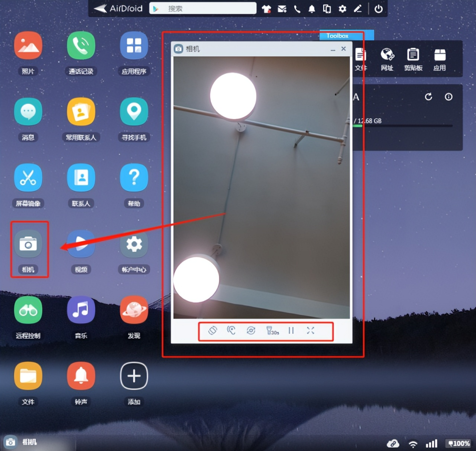This screenshot has height=451, width=476.
Task: Click the Wi-Fi status icon
Action: tap(413, 444)
